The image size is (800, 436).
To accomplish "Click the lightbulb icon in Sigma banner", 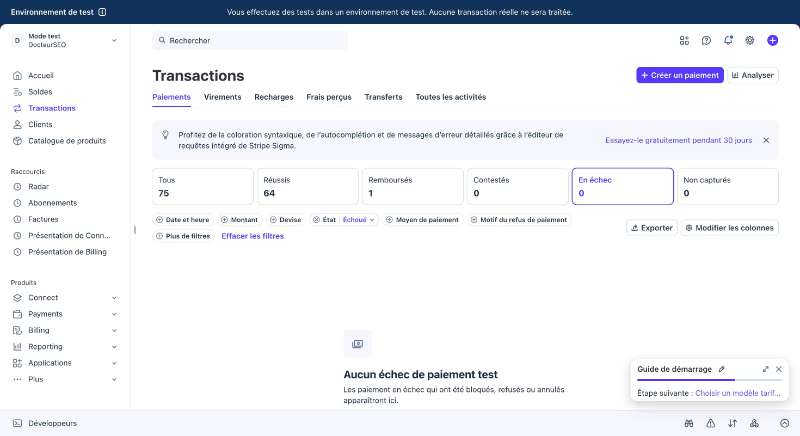I will tap(165, 135).
